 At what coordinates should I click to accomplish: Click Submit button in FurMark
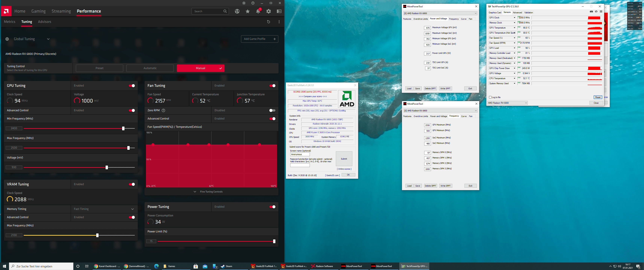[344, 159]
